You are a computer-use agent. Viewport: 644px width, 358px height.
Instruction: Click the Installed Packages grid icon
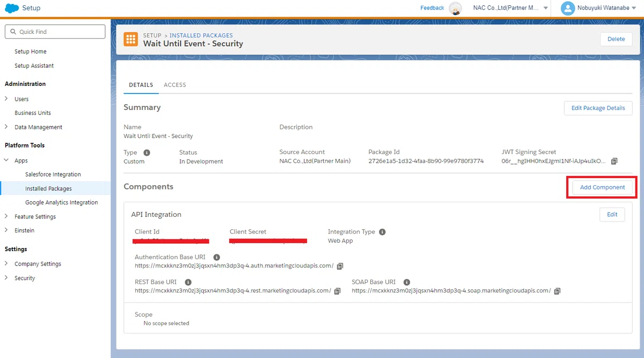pos(130,39)
